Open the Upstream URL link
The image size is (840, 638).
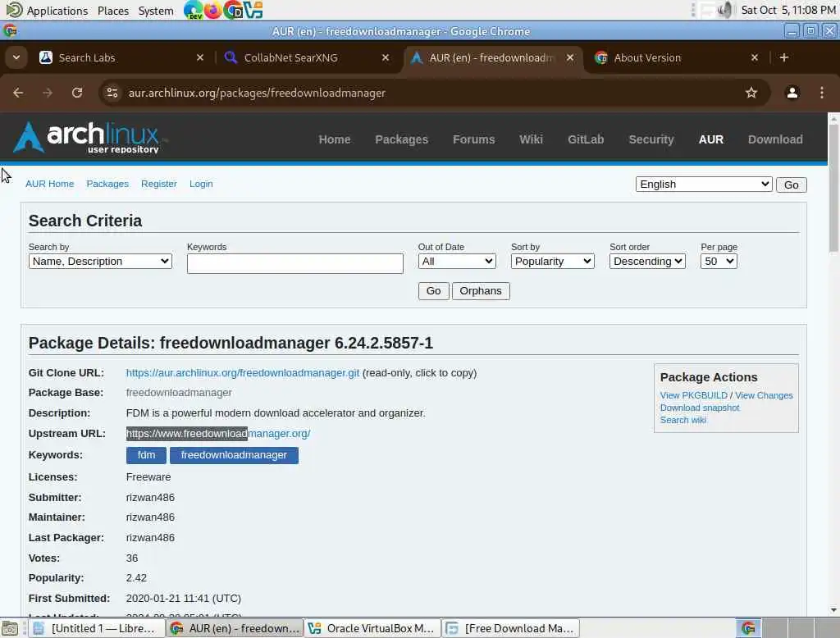(218, 433)
